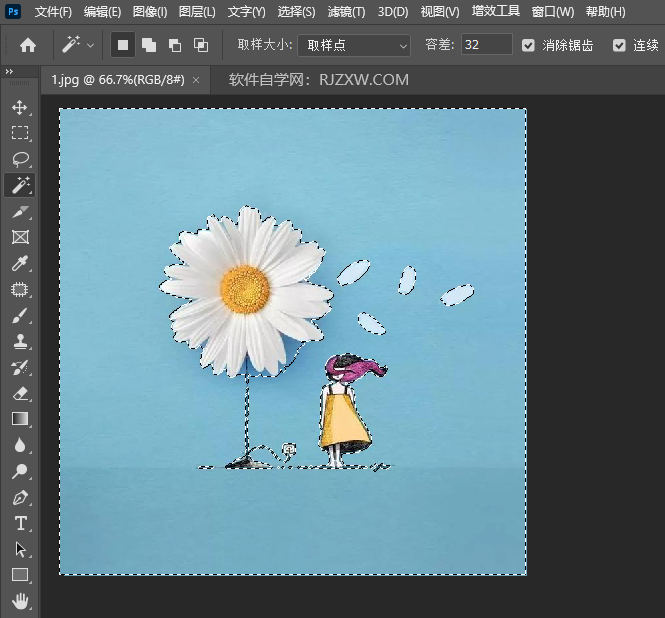Select the Move tool

(x=20, y=107)
